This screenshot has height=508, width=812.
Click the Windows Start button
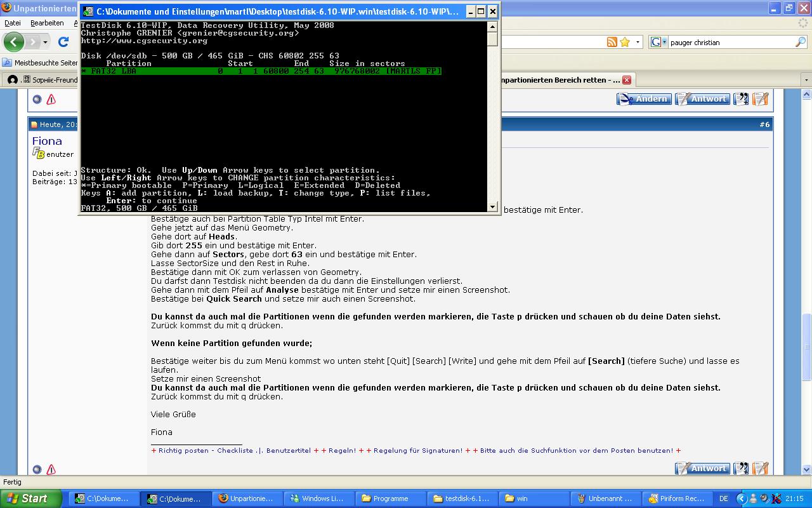point(30,498)
